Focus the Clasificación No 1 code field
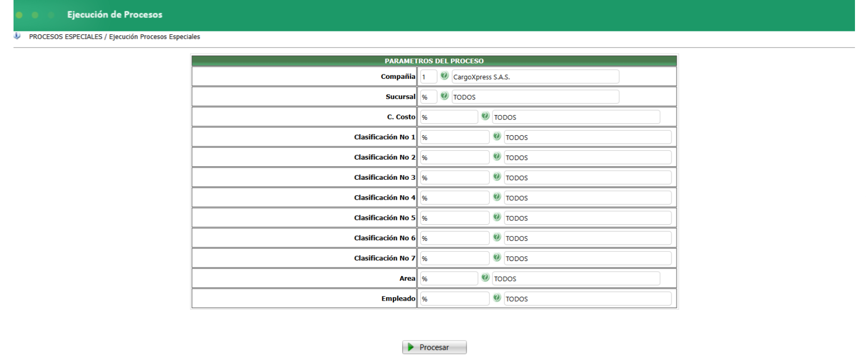The height and width of the screenshot is (363, 868). 454,137
